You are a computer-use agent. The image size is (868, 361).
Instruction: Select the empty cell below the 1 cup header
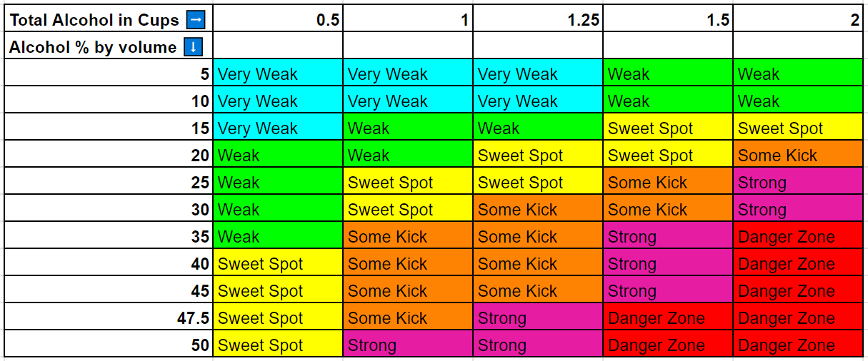coord(408,47)
